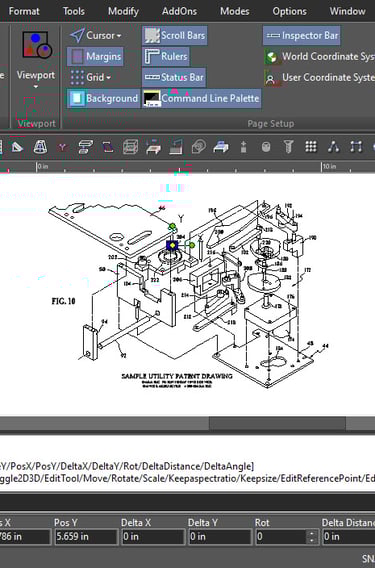Click the bent sheet tool icon
The width and height of the screenshot is (375, 568).
(108, 147)
